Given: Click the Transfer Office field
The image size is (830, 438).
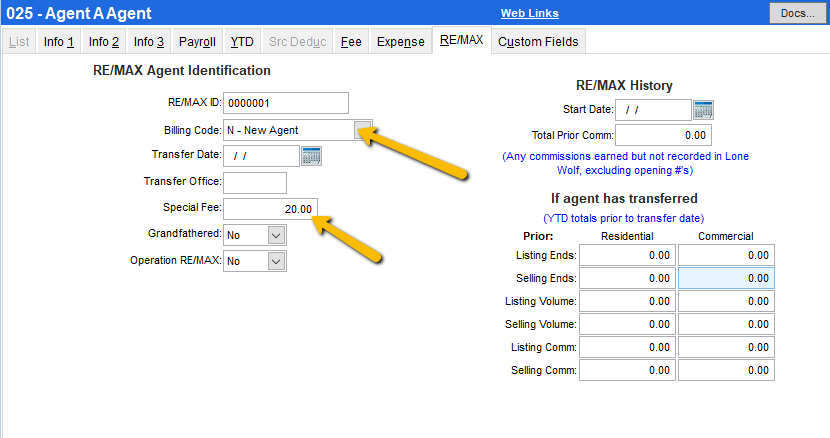Looking at the screenshot, I should (255, 183).
